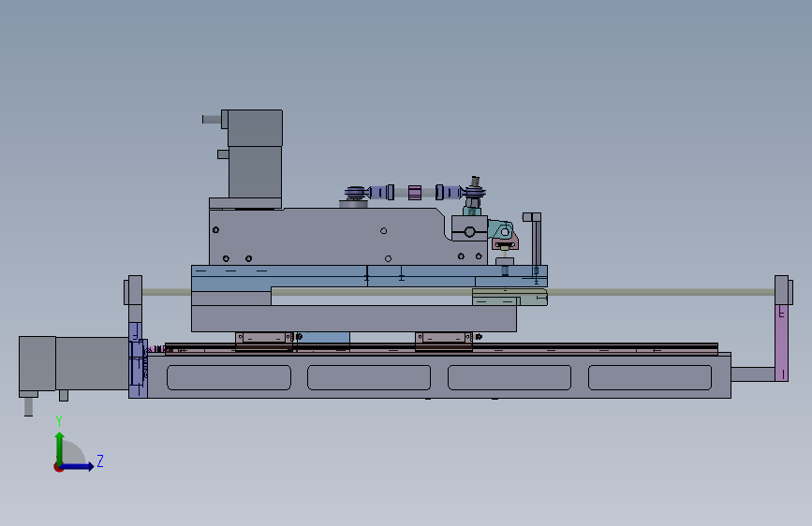This screenshot has width=812, height=526.
Task: Pick the pink vertical bracket beside the rod end block
Action: tap(781, 343)
